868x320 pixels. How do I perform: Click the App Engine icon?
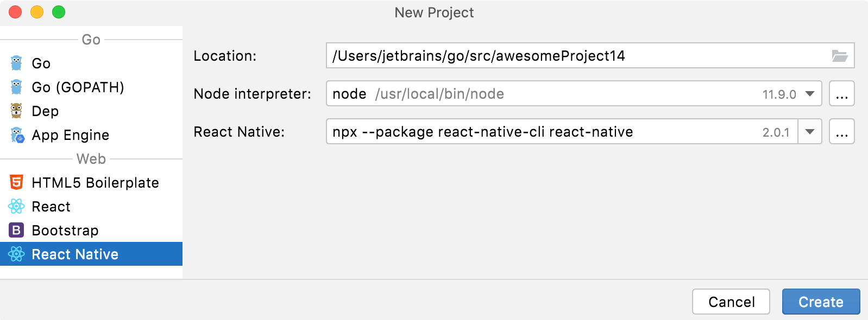(17, 135)
